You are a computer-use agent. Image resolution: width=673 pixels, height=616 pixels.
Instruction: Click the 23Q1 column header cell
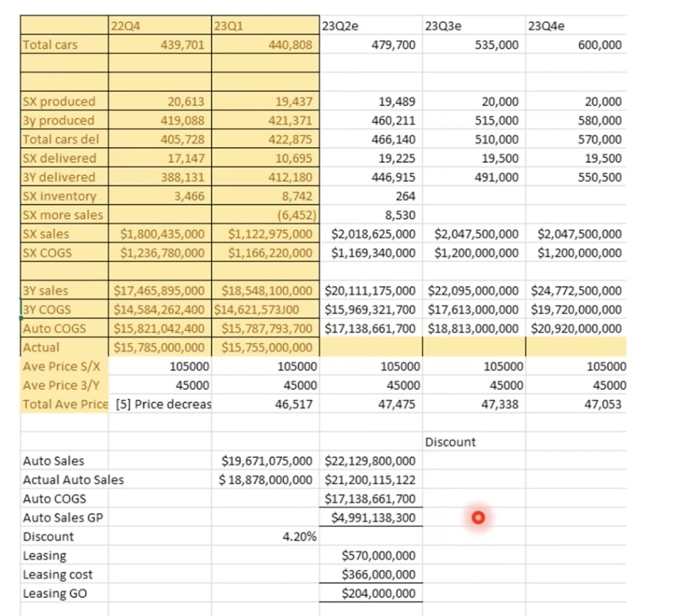[x=262, y=27]
